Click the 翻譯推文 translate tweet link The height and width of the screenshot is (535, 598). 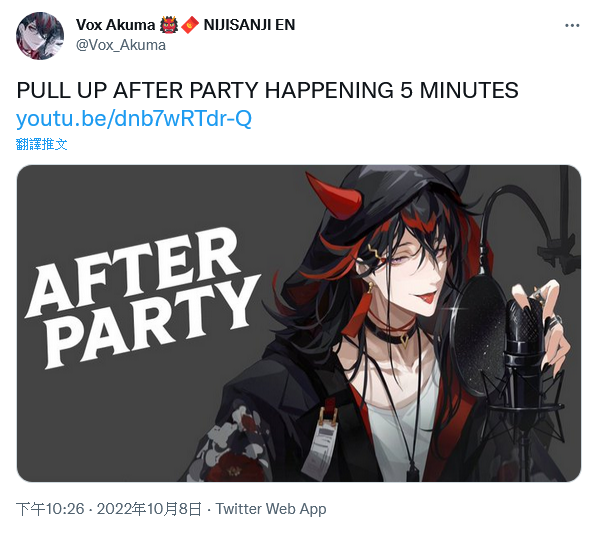click(x=42, y=144)
